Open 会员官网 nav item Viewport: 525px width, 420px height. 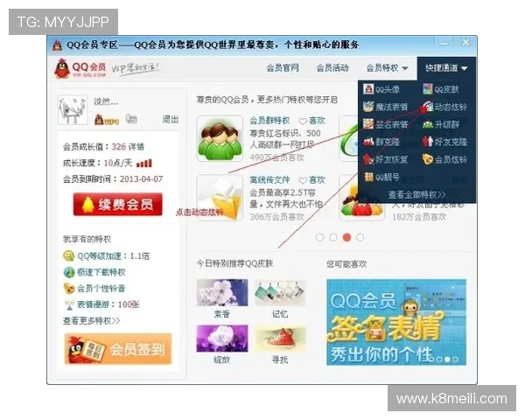pyautogui.click(x=283, y=68)
